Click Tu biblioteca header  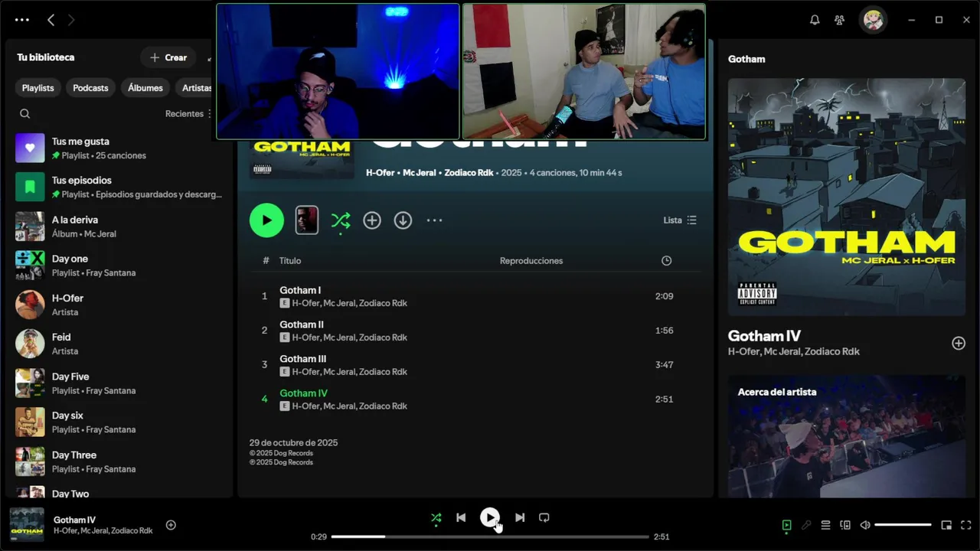point(46,57)
